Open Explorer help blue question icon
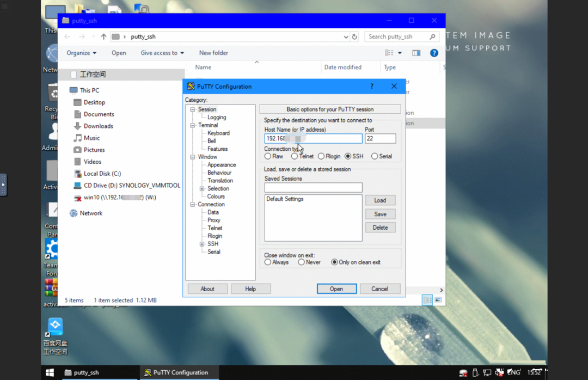The height and width of the screenshot is (380, 588). 434,53
